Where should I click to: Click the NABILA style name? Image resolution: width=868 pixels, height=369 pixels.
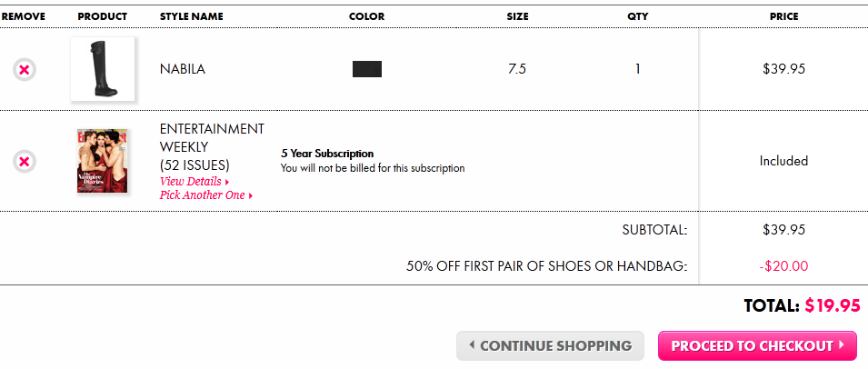183,69
